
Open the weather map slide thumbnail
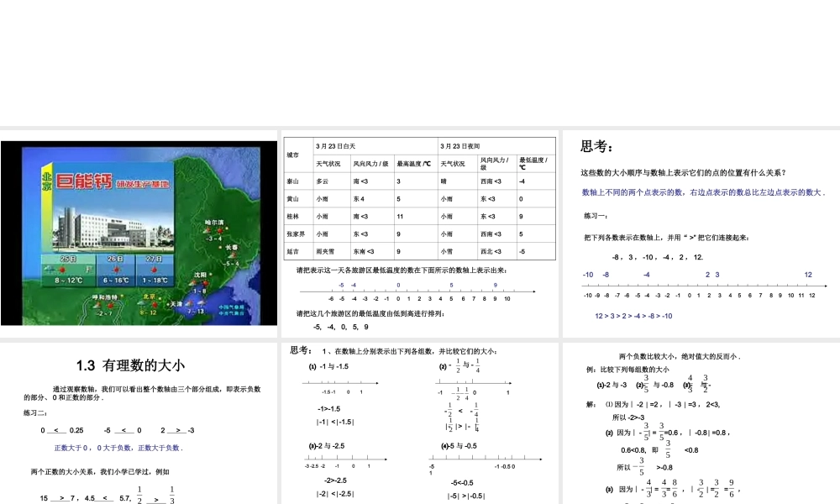(x=139, y=233)
